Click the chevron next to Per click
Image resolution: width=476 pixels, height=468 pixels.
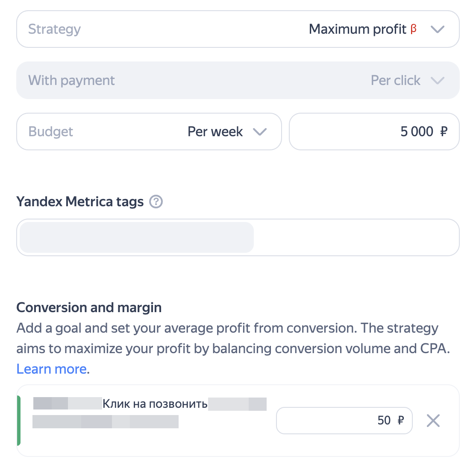438,81
